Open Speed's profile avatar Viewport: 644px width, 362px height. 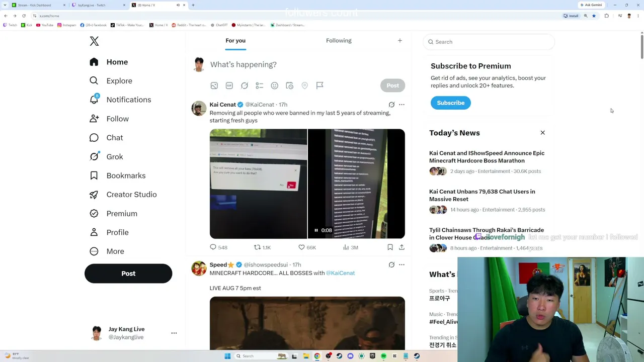tap(199, 268)
